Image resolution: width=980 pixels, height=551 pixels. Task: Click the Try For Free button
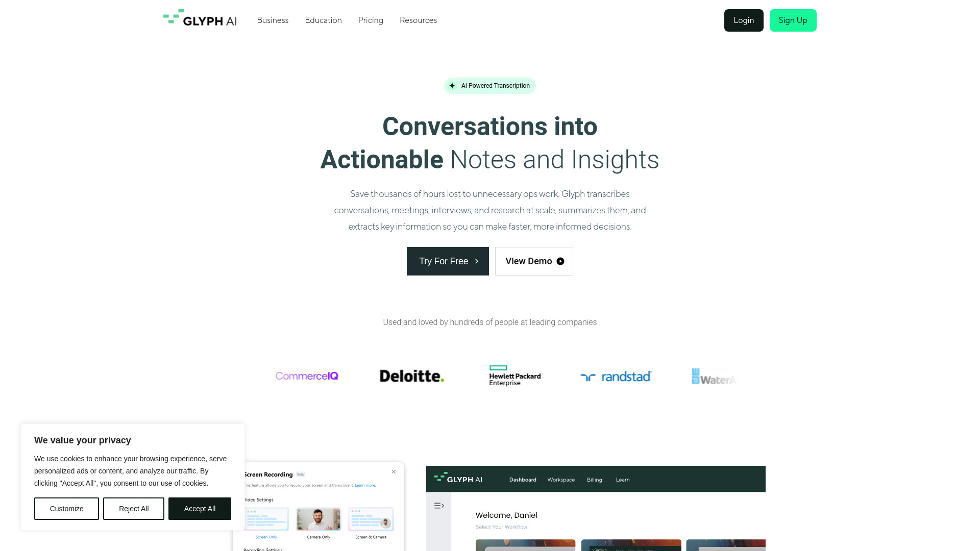(448, 261)
